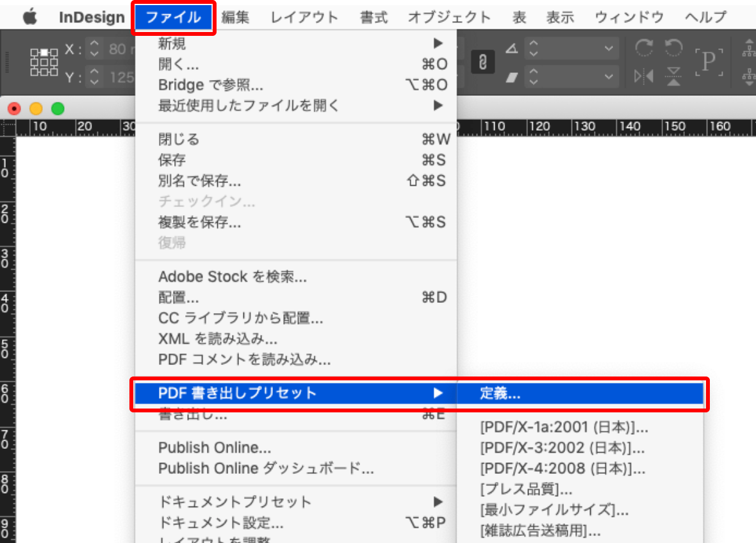Rotate 90 degrees counterclockwise
Image resolution: width=756 pixels, height=543 pixels.
coord(673,48)
